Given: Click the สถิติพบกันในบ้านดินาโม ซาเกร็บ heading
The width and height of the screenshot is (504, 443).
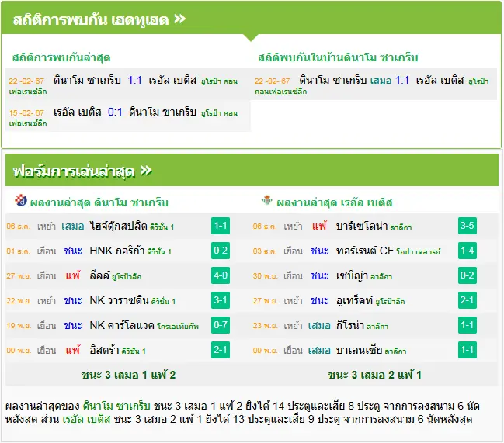Looking at the screenshot, I should pyautogui.click(x=338, y=57).
